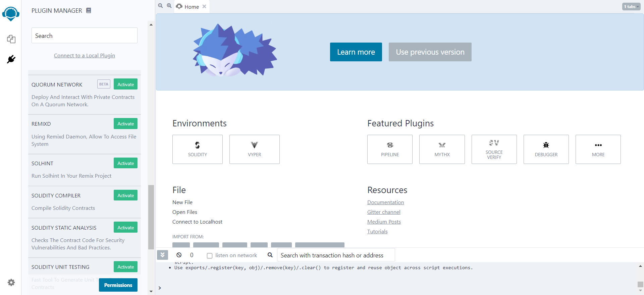Select the Plugin Manager plug icon
Screen dimensions: 644x295
(11, 59)
